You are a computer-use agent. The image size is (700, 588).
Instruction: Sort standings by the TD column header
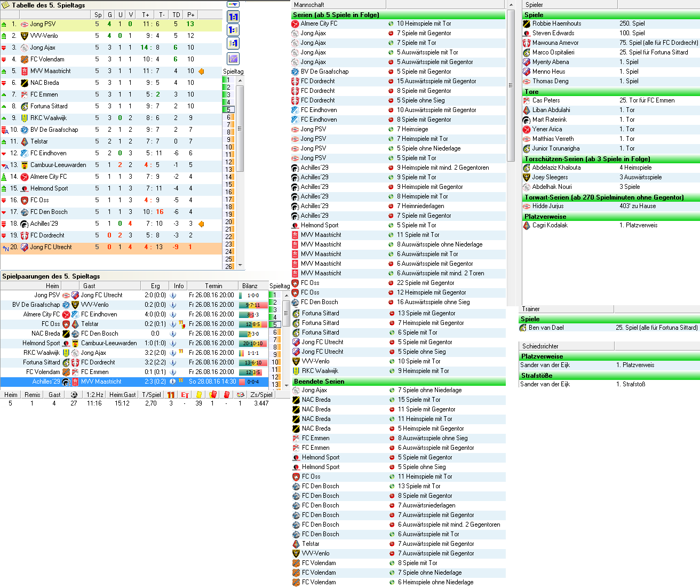(x=176, y=15)
